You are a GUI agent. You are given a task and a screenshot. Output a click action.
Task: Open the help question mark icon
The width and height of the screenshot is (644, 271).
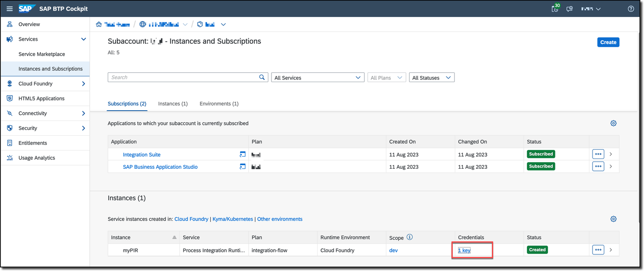click(x=631, y=8)
